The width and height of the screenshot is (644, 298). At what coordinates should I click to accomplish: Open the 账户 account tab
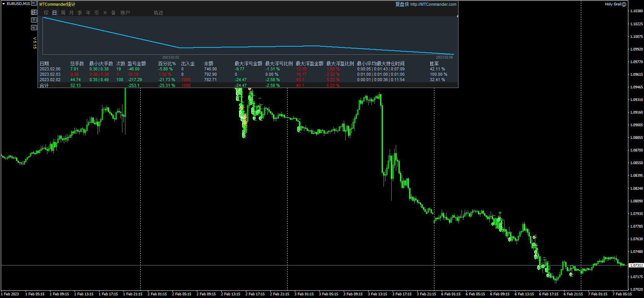[x=125, y=13]
